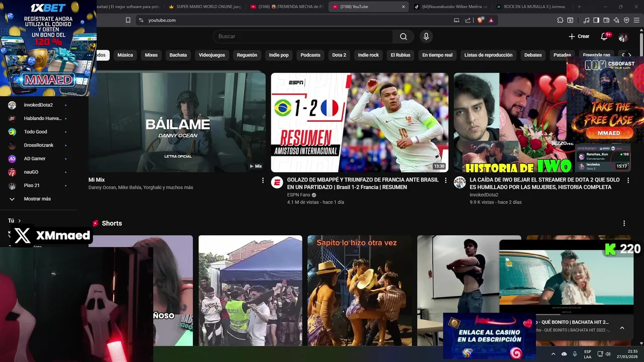Open options for LA CAÍDA DE IWO video

click(x=628, y=180)
